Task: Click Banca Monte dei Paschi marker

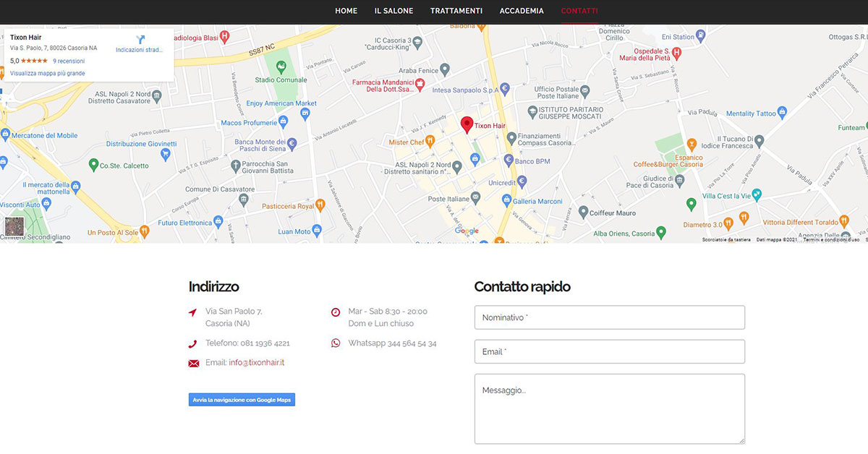Action: point(292,144)
